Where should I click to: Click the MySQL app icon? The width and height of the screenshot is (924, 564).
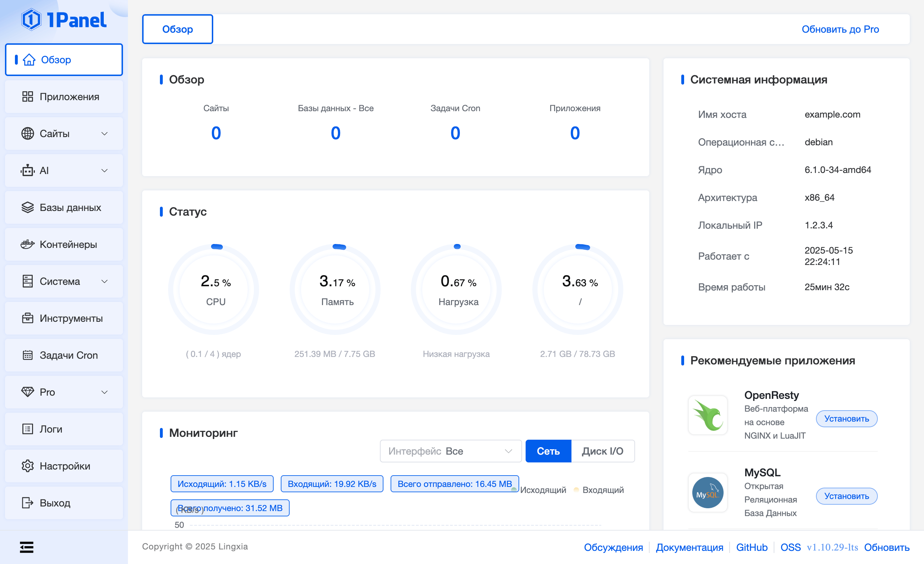[x=708, y=492]
